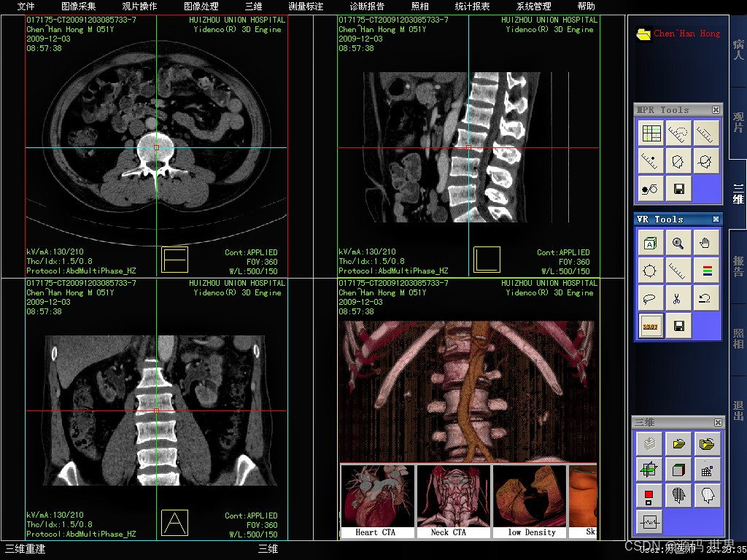Switch to the 观片 side tab
Viewport: 747px width, 560px height.
point(738,122)
